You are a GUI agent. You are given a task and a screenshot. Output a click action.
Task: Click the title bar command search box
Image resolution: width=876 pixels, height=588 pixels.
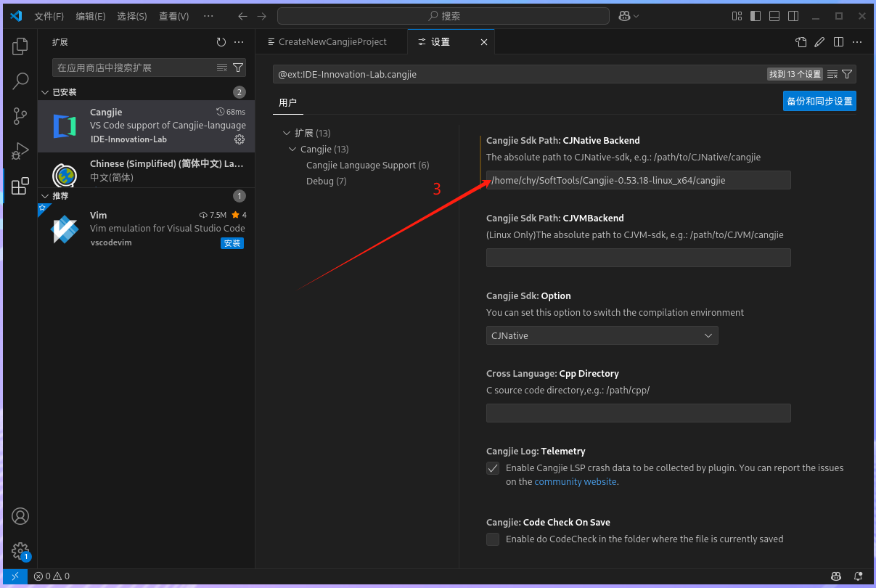pos(443,16)
